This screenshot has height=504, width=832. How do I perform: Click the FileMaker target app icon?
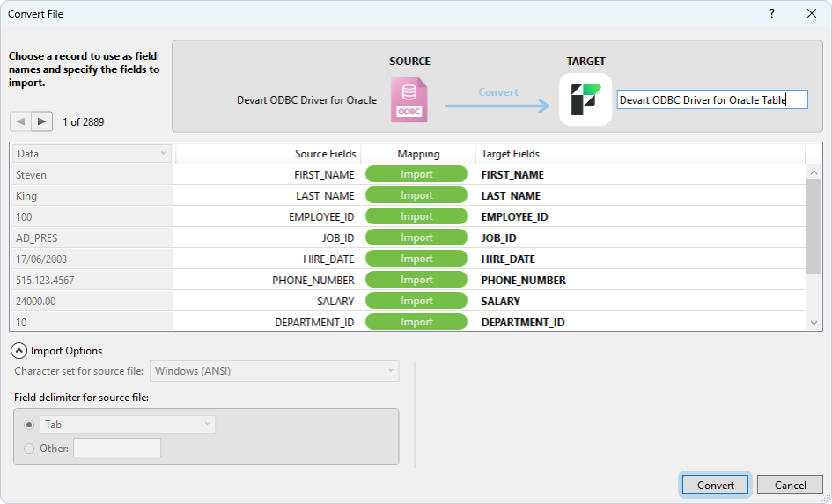[585, 99]
